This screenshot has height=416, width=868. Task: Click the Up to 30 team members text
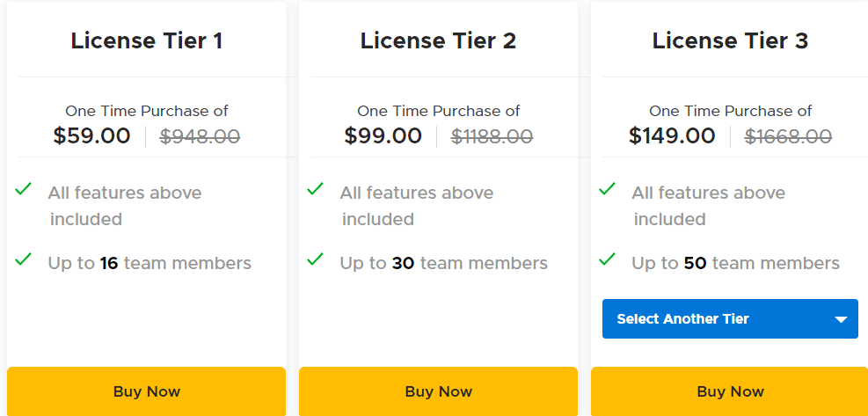click(x=443, y=263)
